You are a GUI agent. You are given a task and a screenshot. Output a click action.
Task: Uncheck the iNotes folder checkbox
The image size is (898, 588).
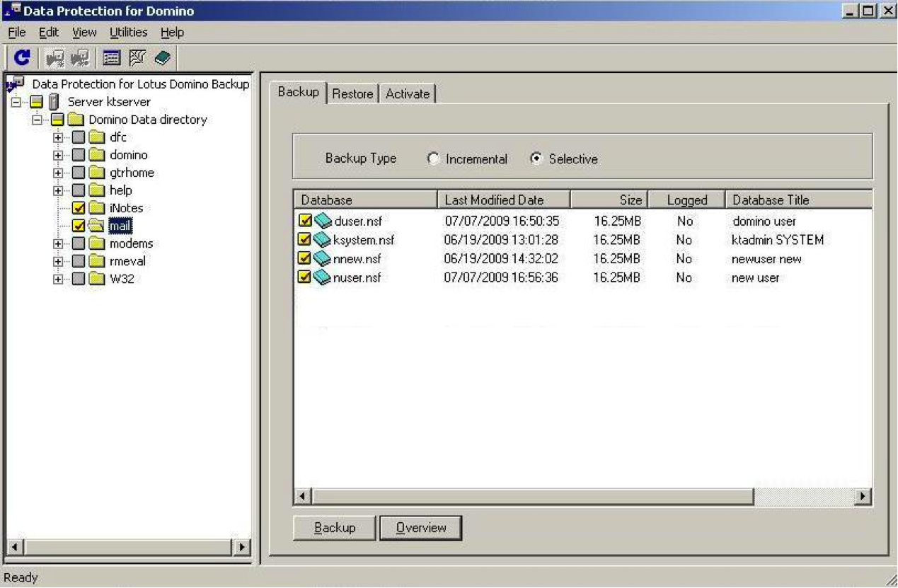pyautogui.click(x=79, y=208)
